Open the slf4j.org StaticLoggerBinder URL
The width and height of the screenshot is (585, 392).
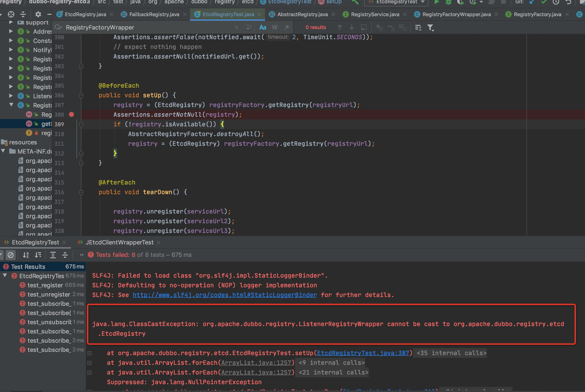click(225, 295)
